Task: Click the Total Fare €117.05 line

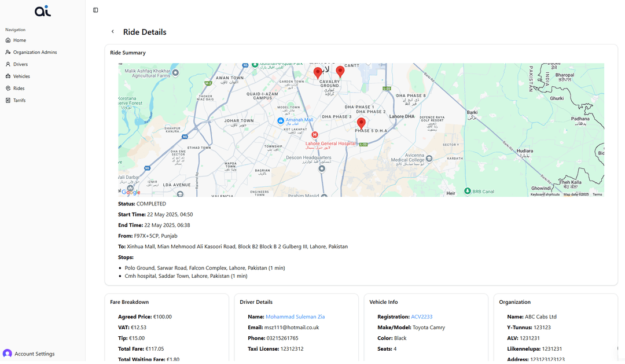Action: click(141, 348)
